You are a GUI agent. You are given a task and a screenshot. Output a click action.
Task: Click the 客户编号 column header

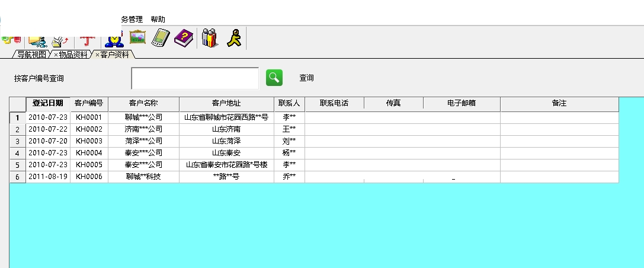[x=89, y=103]
